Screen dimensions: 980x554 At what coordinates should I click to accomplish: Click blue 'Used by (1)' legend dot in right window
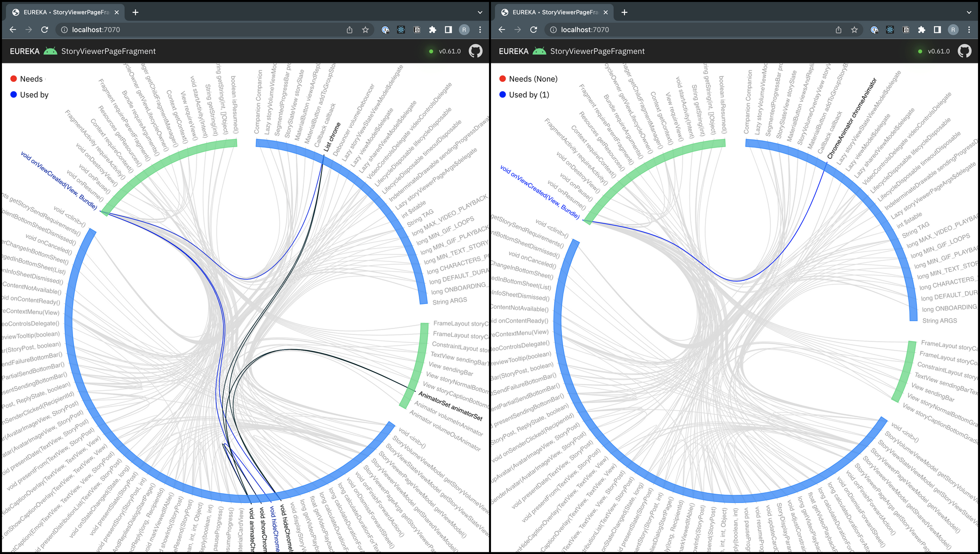[503, 95]
